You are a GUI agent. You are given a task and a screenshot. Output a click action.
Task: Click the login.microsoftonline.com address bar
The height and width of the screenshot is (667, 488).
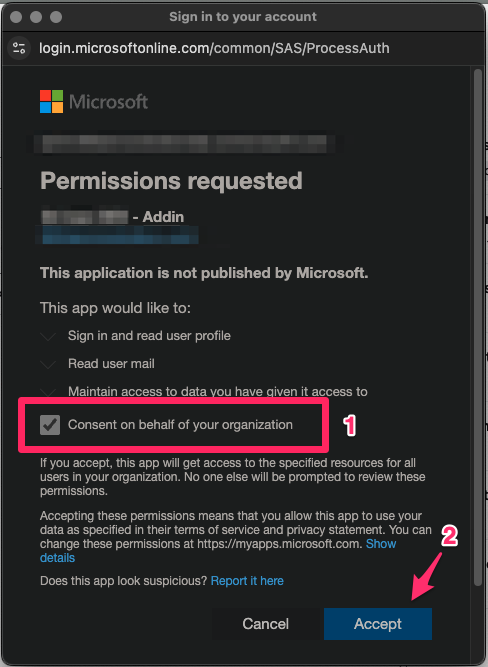pos(214,48)
